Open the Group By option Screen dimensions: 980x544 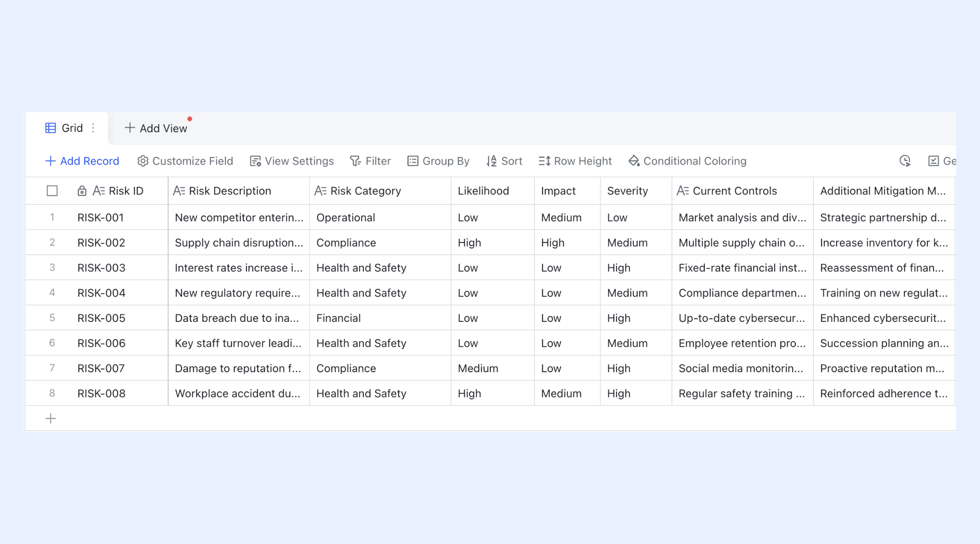[x=438, y=161]
